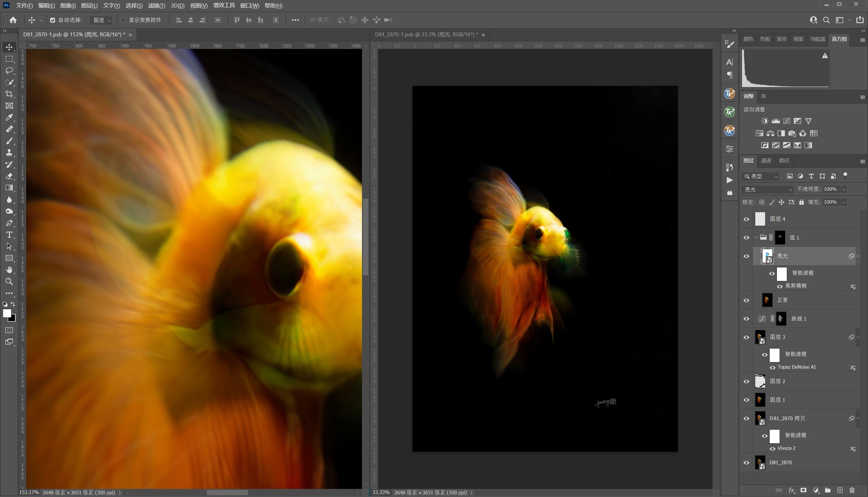Enable the 显示变换控件 checkbox

(x=123, y=20)
